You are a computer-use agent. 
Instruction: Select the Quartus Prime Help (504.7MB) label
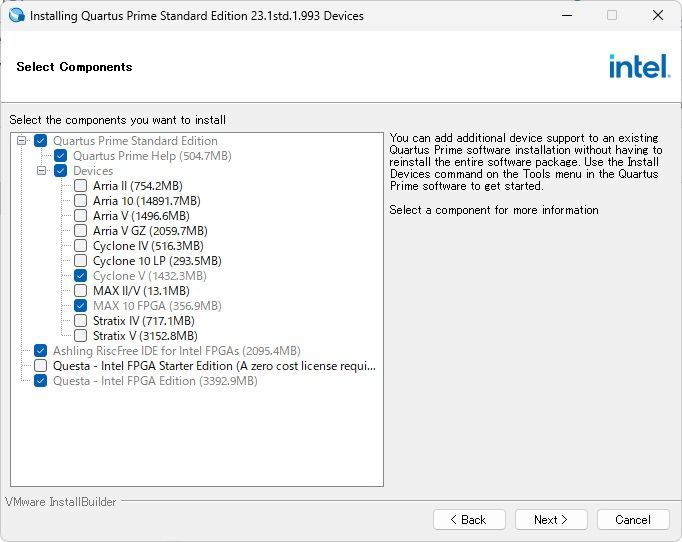click(152, 156)
